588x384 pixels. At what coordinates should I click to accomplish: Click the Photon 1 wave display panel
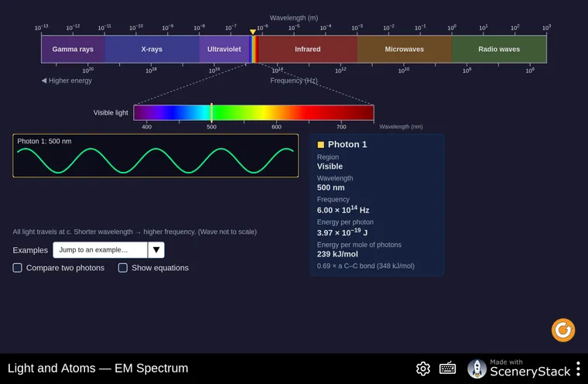pos(156,156)
